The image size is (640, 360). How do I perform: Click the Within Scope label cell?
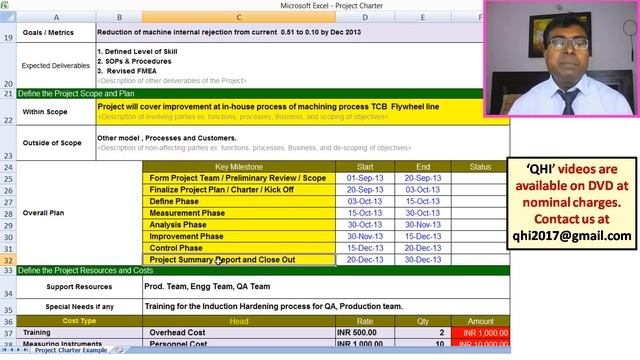pyautogui.click(x=56, y=112)
